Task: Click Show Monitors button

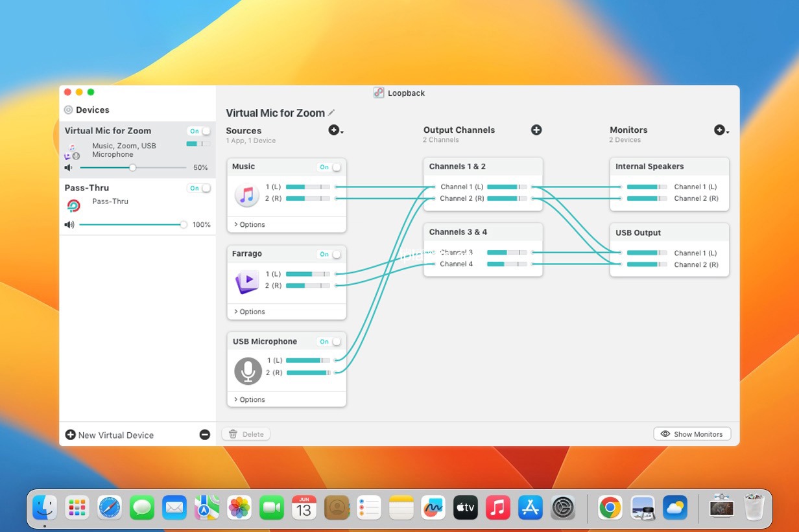Action: tap(692, 434)
